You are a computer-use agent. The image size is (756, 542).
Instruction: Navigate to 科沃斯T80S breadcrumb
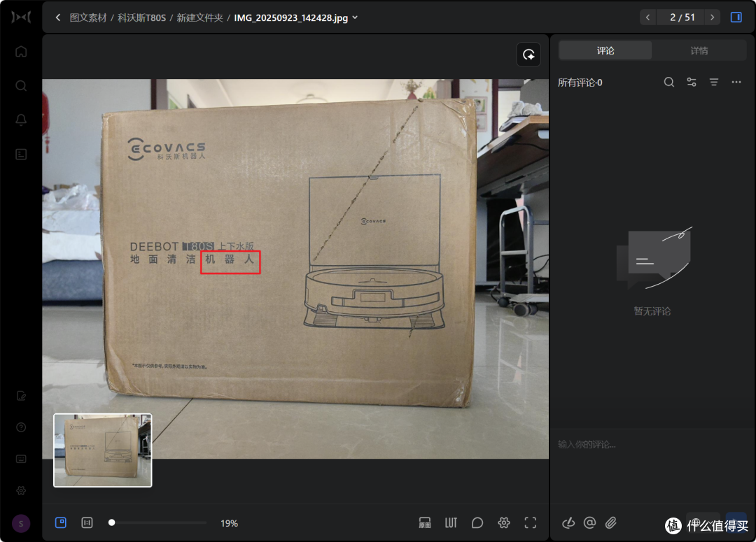pos(141,17)
